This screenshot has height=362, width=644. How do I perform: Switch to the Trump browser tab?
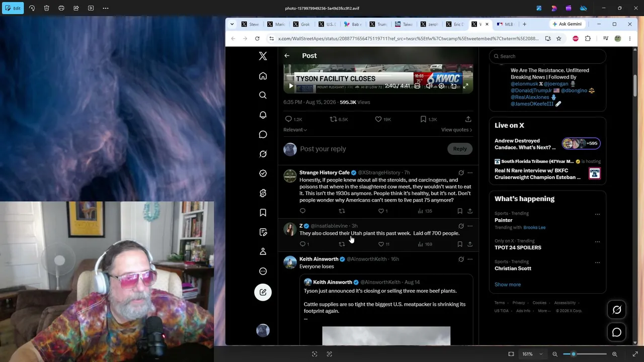click(378, 24)
